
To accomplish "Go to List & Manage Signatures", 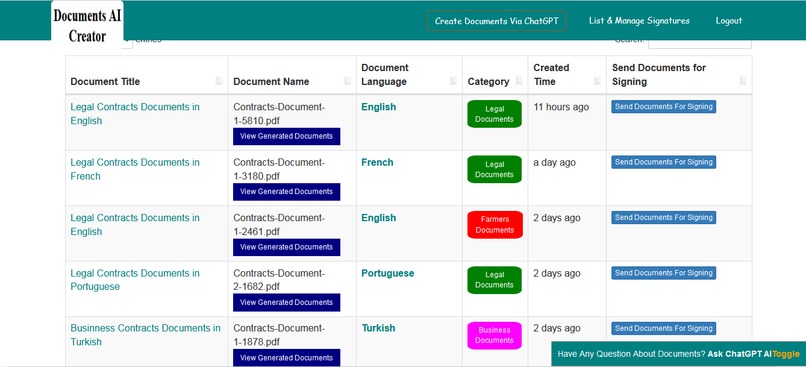I will 639,21.
